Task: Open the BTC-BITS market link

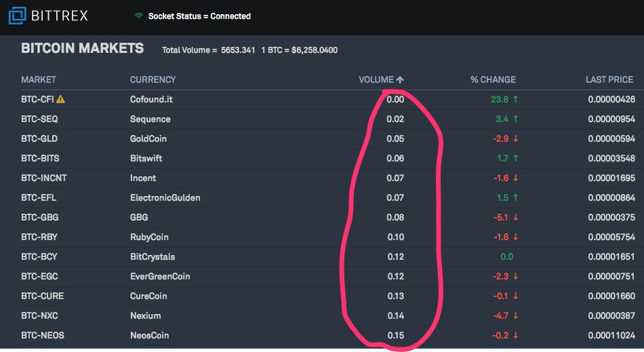Action: click(40, 158)
